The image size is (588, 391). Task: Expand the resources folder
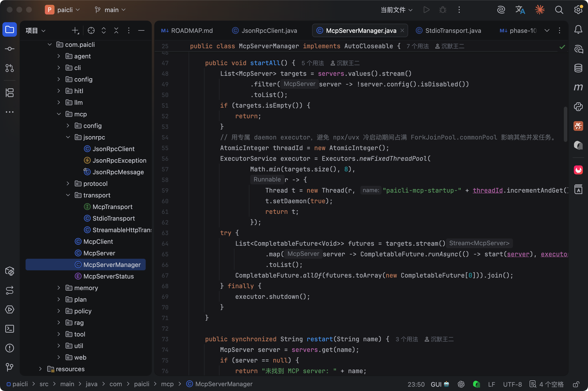[x=40, y=369]
